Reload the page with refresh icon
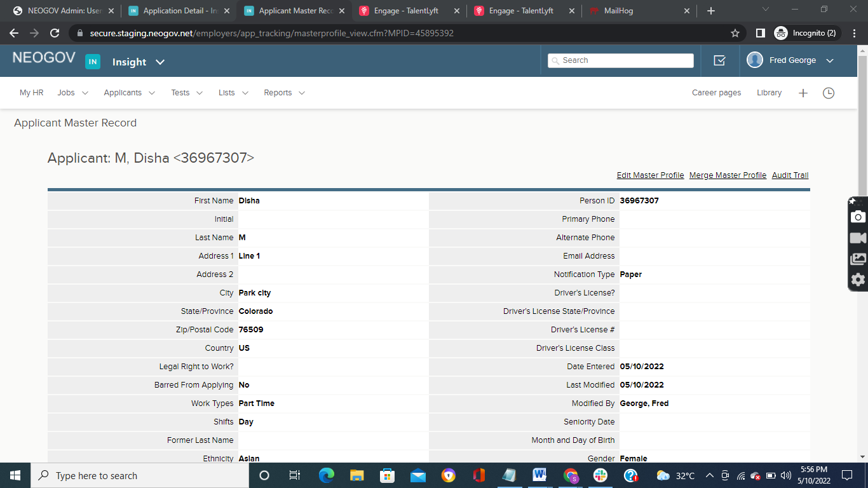Viewport: 868px width, 488px height. (55, 33)
